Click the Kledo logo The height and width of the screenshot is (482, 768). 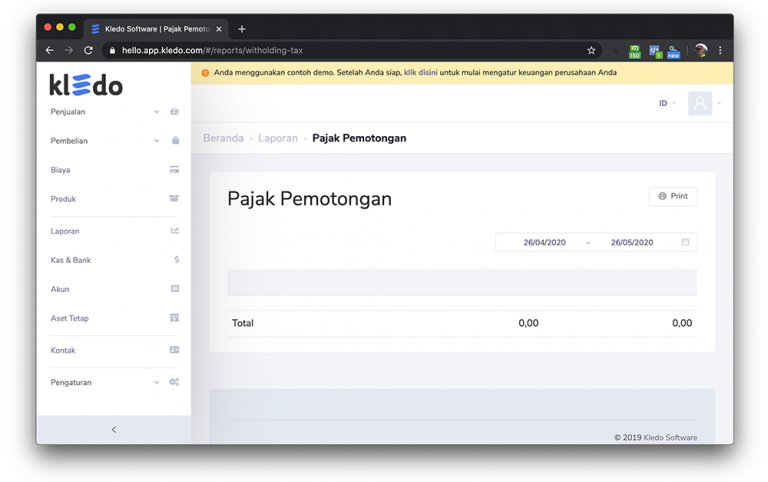86,85
